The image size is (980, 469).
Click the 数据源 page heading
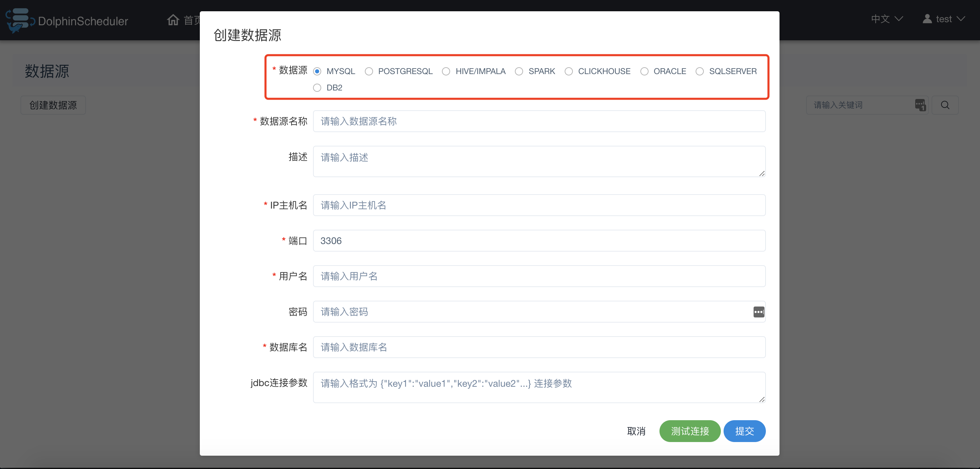[47, 71]
